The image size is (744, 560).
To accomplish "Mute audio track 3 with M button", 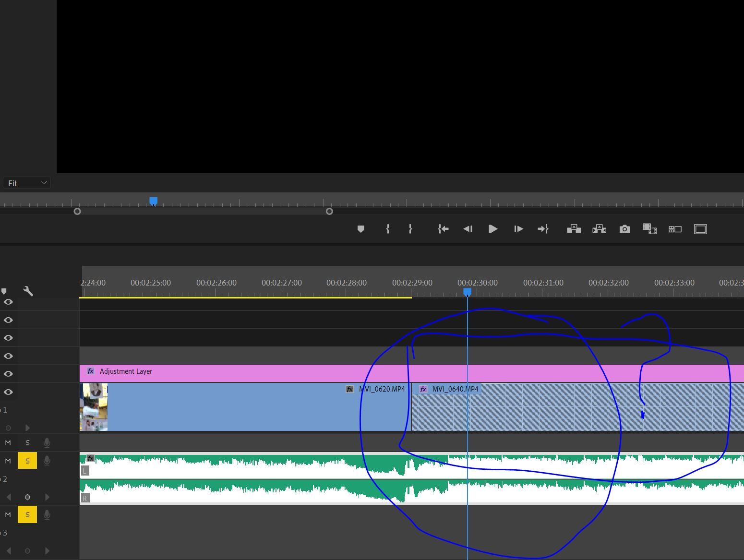I will tap(8, 515).
